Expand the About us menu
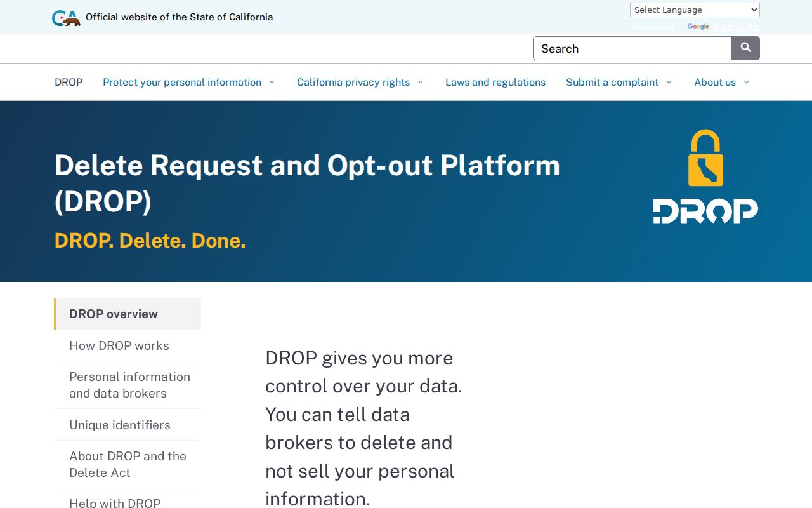This screenshot has height=508, width=812. pyautogui.click(x=722, y=82)
